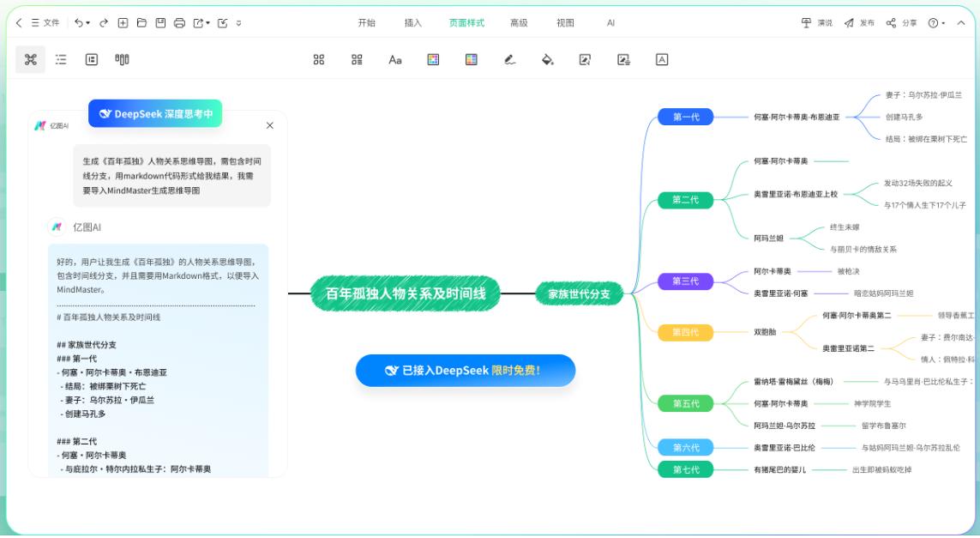Image resolution: width=980 pixels, height=538 pixels.
Task: Click the 有猪尾巴的婴儿 topic
Action: 780,470
